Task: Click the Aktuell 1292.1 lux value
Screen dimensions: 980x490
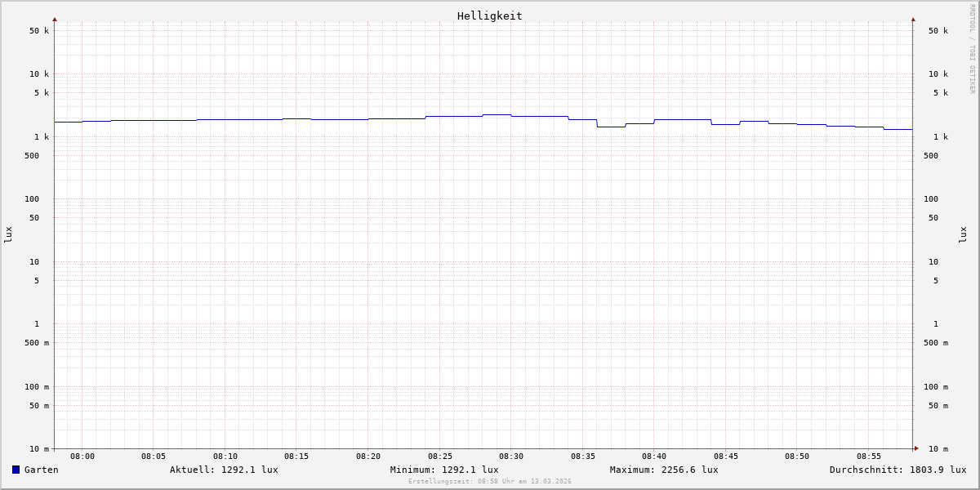Action: click(x=224, y=470)
